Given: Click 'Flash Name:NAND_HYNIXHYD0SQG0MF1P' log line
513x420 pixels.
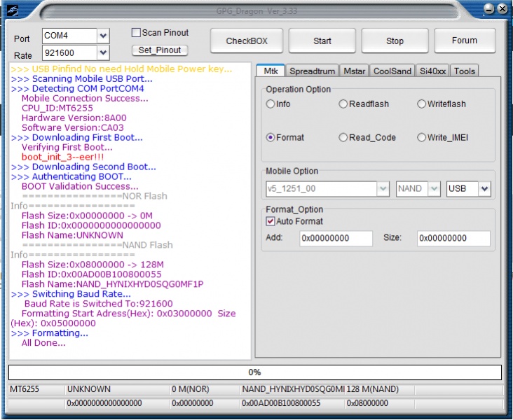Looking at the screenshot, I should point(113,284).
